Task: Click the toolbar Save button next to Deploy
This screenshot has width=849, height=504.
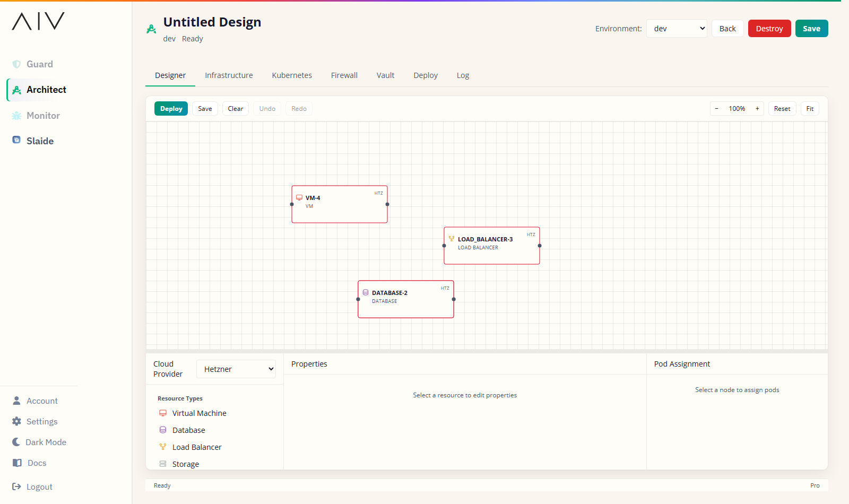Action: [205, 109]
